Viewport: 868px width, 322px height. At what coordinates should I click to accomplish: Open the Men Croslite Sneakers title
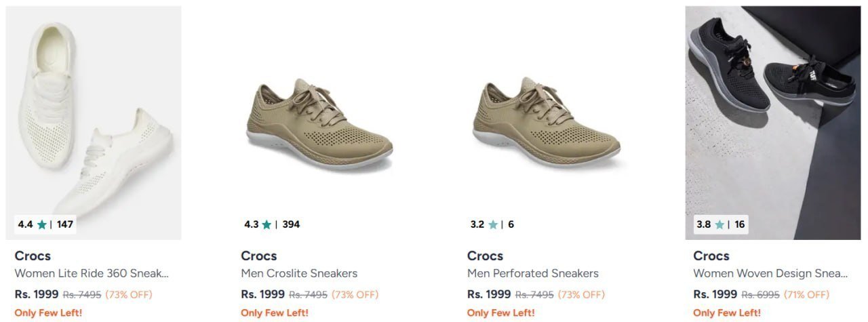coord(299,274)
